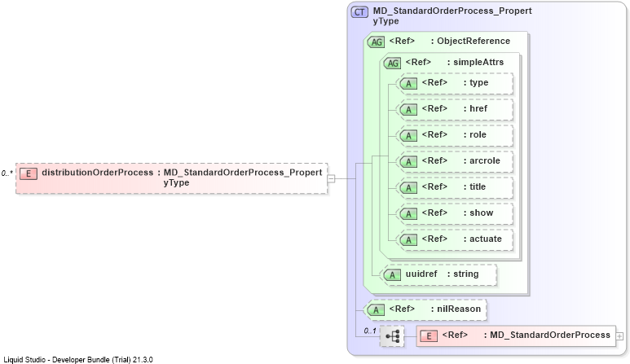Viewport: 630px width, 364px height.
Task: Click the A icon of show attribute
Action: click(x=408, y=214)
